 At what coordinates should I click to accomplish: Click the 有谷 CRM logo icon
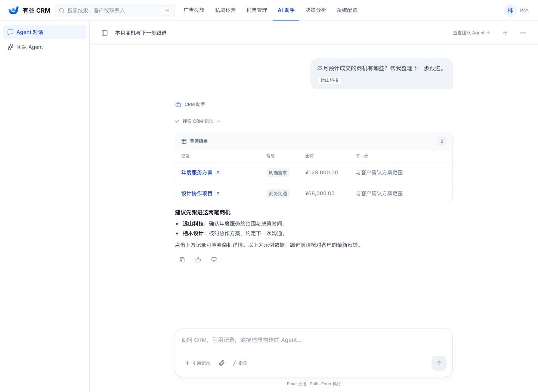(13, 10)
